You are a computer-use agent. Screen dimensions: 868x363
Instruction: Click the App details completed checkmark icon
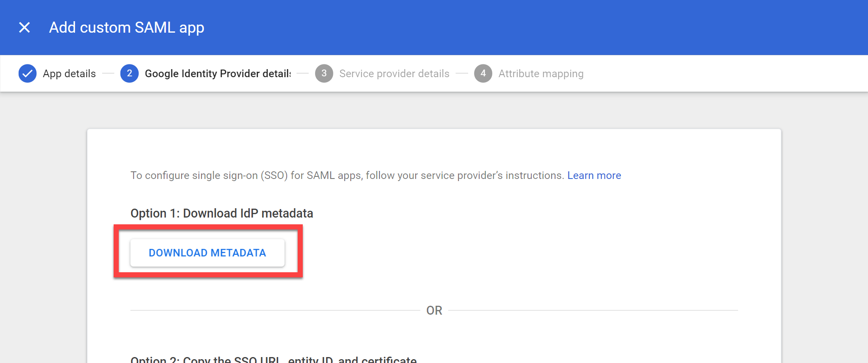click(28, 73)
